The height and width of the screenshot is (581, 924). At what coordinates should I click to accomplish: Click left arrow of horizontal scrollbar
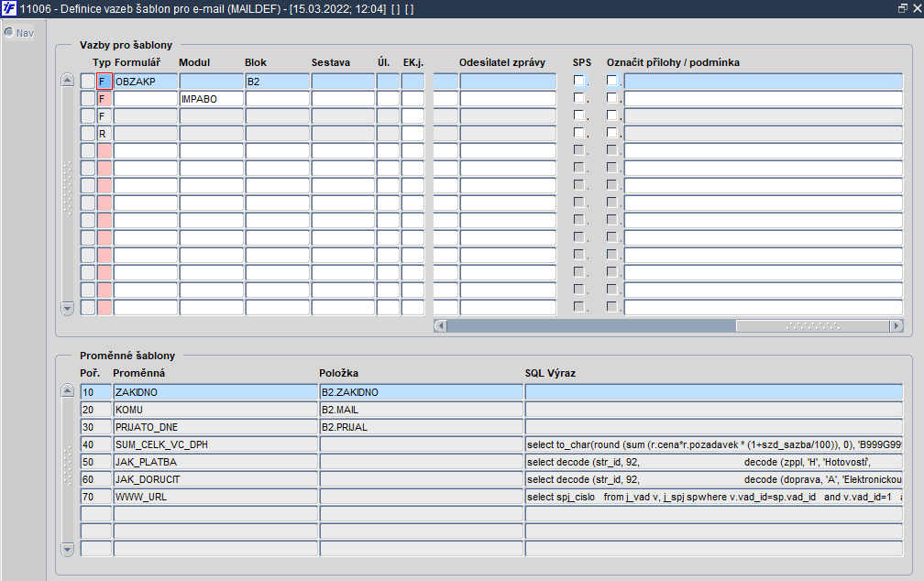tap(440, 325)
